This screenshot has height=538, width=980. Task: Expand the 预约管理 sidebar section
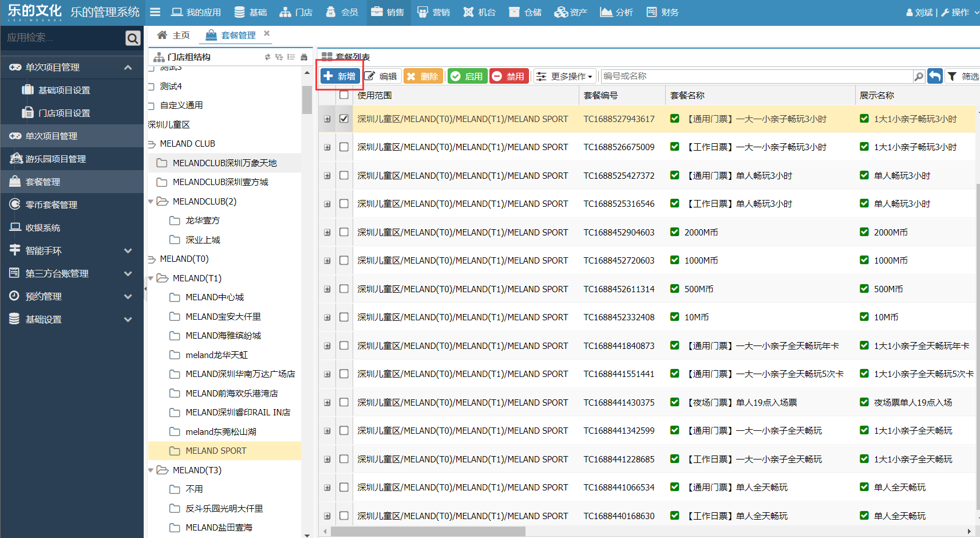tap(128, 296)
